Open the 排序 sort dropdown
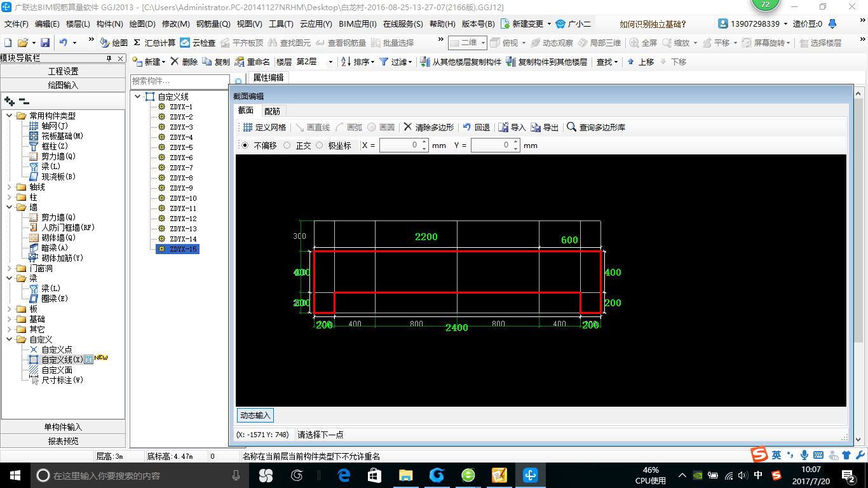This screenshot has width=868, height=488. (372, 62)
